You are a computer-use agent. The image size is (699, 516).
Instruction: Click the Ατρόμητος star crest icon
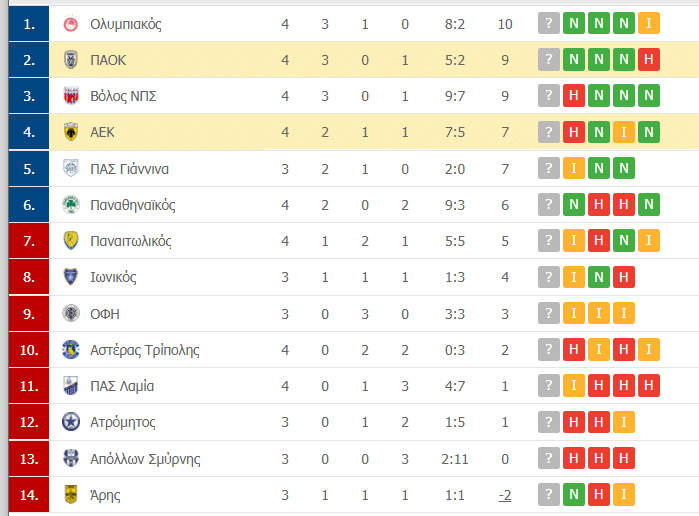70,422
